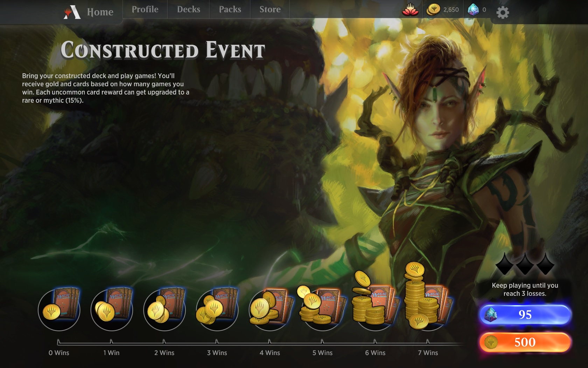Image resolution: width=588 pixels, height=368 pixels.
Task: Select the 1 Win reward icon
Action: click(112, 309)
